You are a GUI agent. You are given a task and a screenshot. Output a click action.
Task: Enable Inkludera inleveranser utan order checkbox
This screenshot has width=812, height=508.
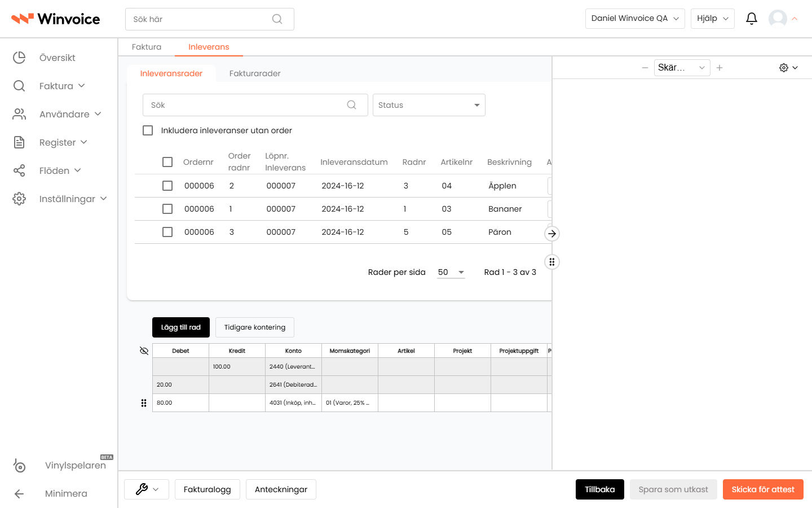click(x=148, y=130)
